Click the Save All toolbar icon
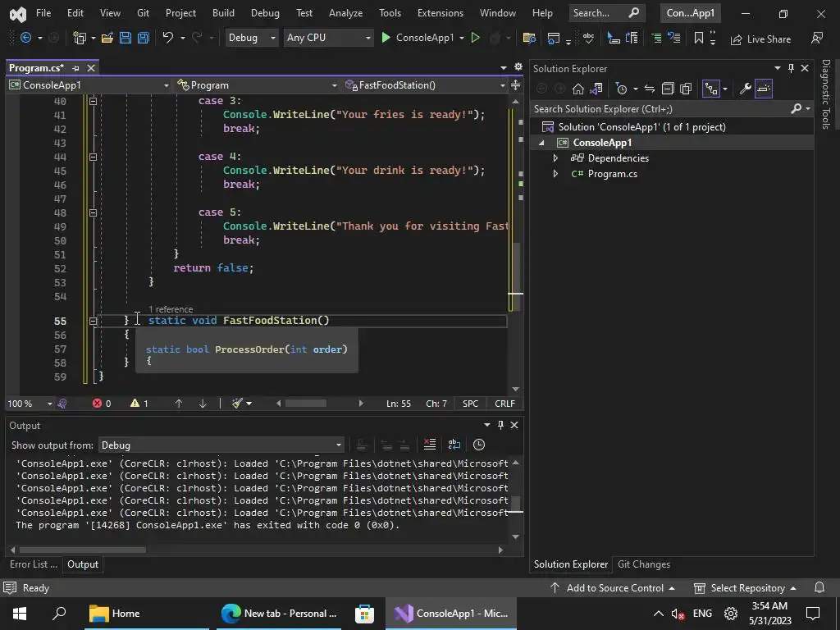The width and height of the screenshot is (840, 630). (x=143, y=38)
